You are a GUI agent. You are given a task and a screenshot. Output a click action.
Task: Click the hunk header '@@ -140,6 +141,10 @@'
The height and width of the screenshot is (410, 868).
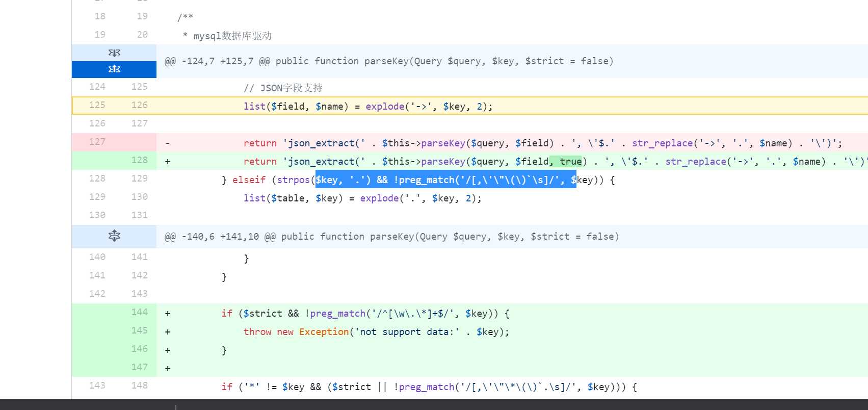point(391,237)
